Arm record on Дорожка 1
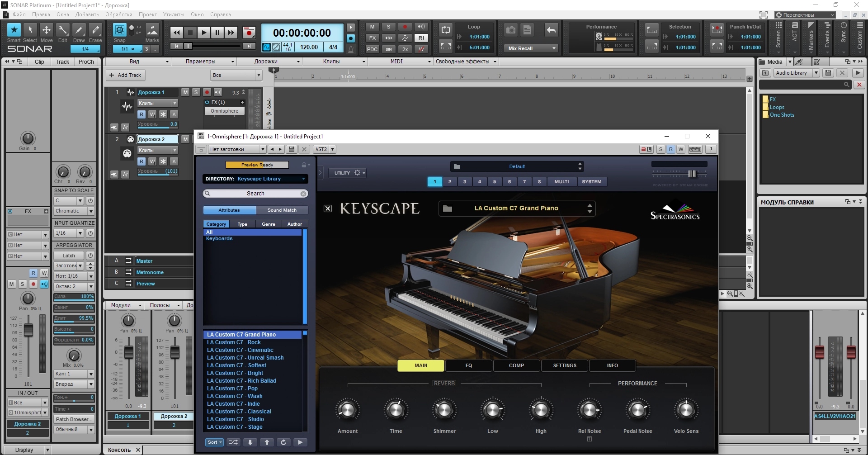This screenshot has width=868, height=455. tap(207, 92)
